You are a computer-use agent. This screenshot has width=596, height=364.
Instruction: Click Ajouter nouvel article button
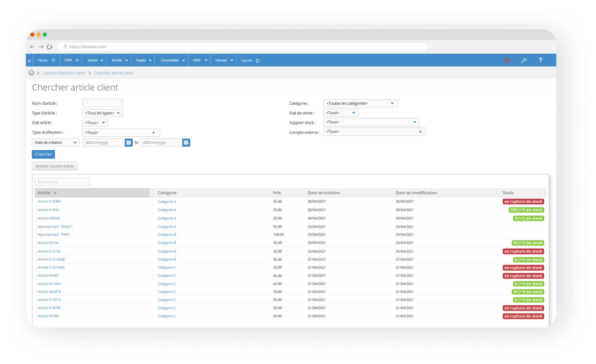click(55, 166)
